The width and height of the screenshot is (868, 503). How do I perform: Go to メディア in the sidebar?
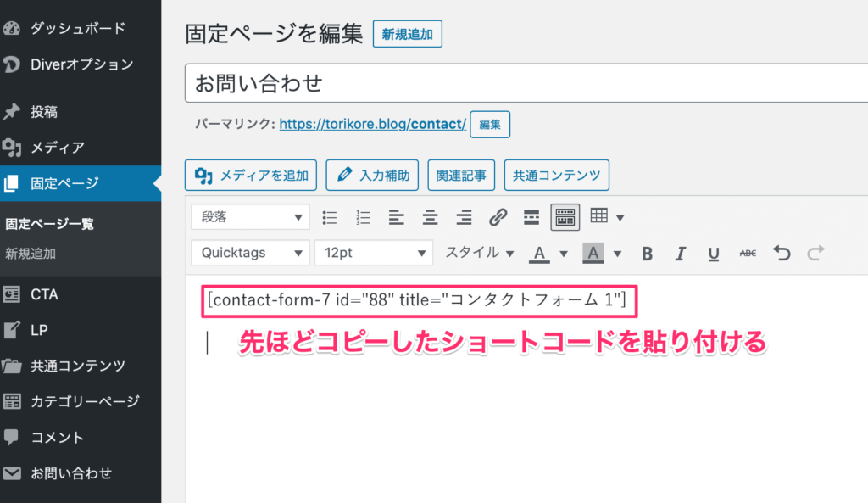(x=58, y=147)
